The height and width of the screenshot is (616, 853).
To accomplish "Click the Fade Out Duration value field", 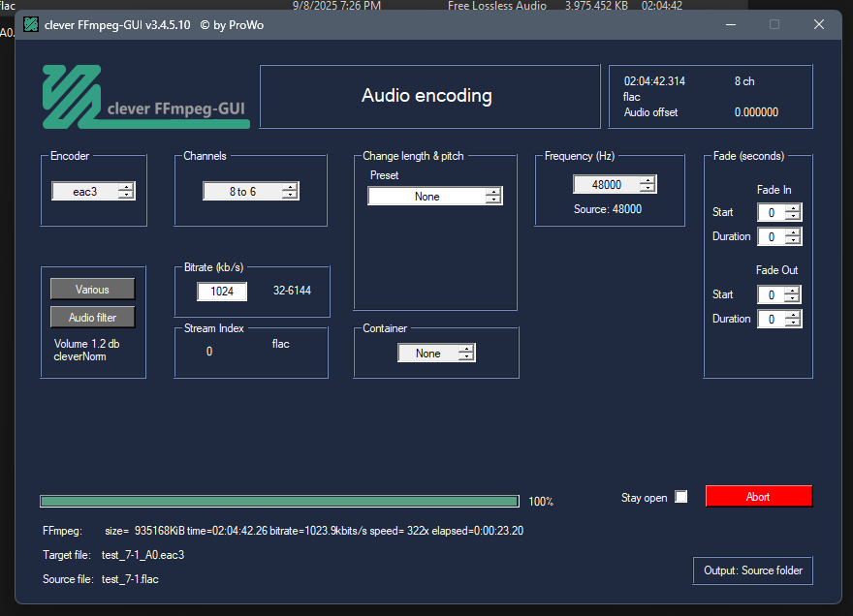I will click(771, 319).
